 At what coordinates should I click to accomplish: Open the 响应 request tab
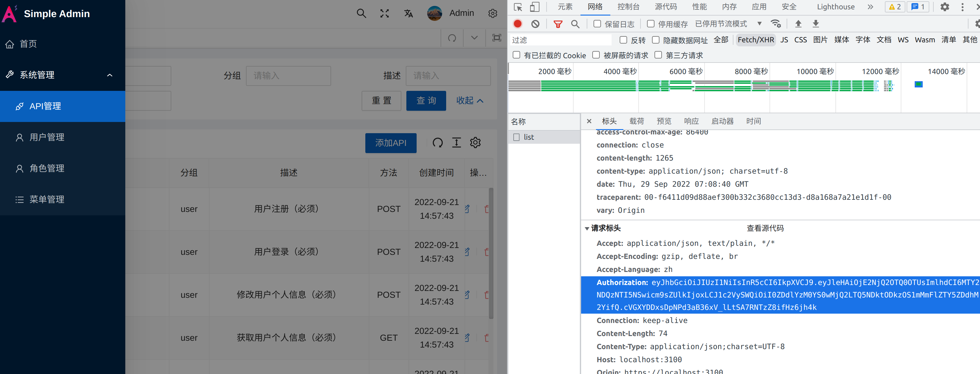pyautogui.click(x=691, y=121)
